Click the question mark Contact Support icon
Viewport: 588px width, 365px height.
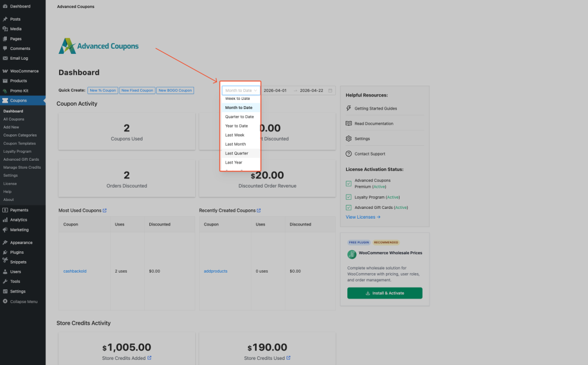[x=349, y=154]
